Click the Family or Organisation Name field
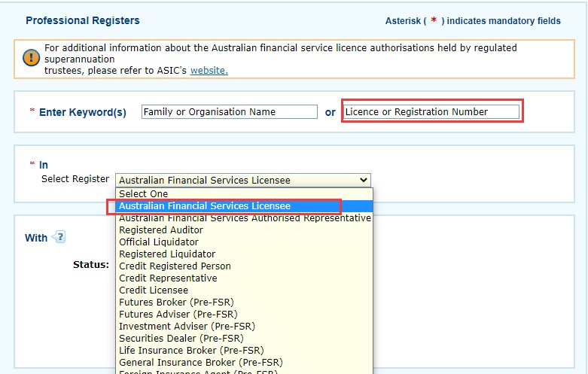This screenshot has width=588, height=374. 230,112
